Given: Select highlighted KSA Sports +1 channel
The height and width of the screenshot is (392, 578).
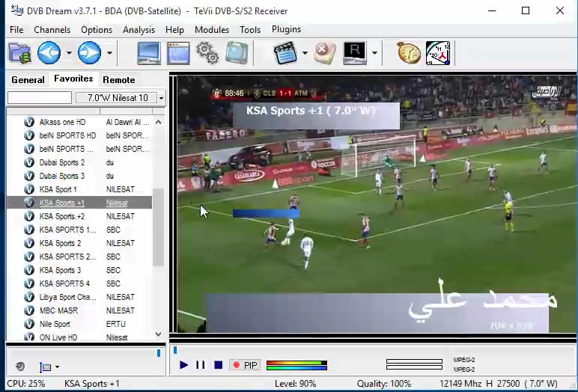Looking at the screenshot, I should [79, 203].
